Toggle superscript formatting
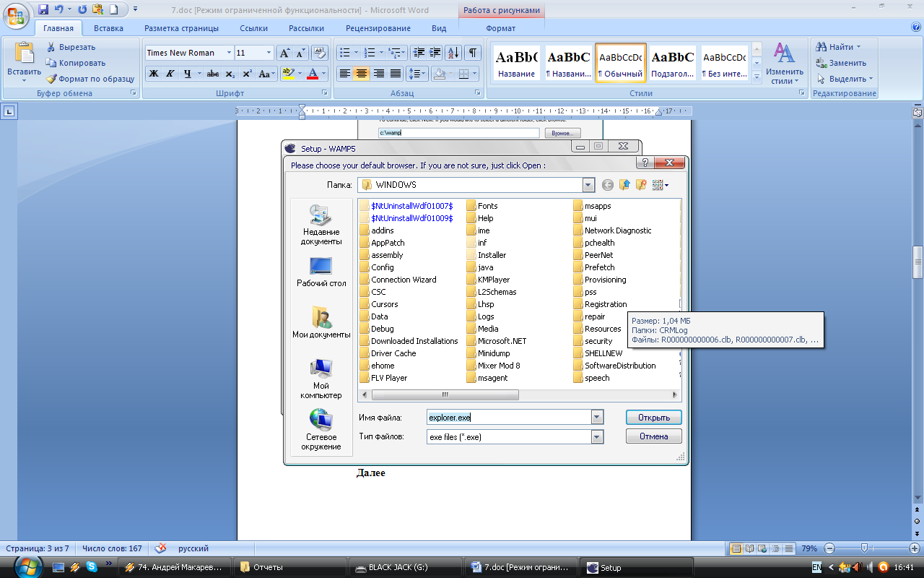The image size is (924, 578). point(247,74)
